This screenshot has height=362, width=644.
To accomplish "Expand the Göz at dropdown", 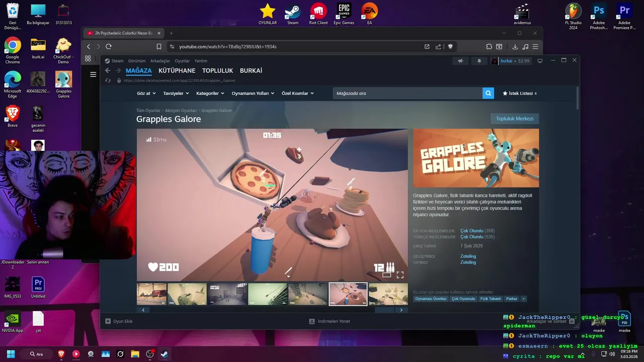I will click(x=146, y=94).
